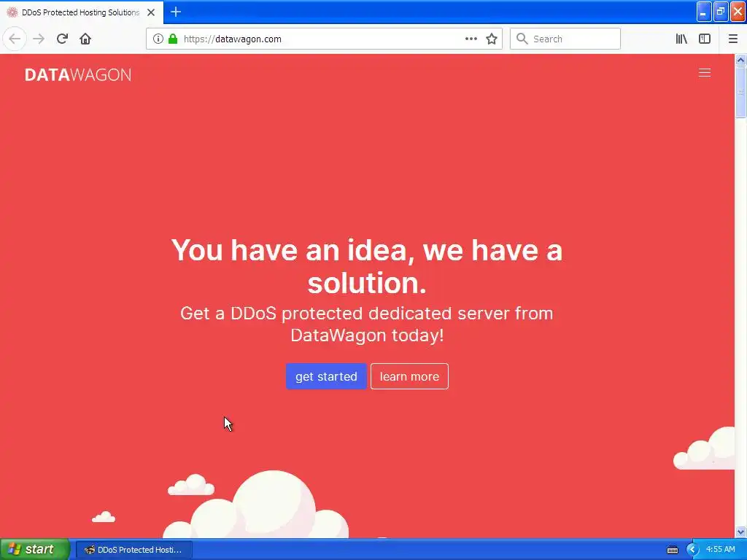
Task: Click the keyboard icon in system tray
Action: point(672,550)
